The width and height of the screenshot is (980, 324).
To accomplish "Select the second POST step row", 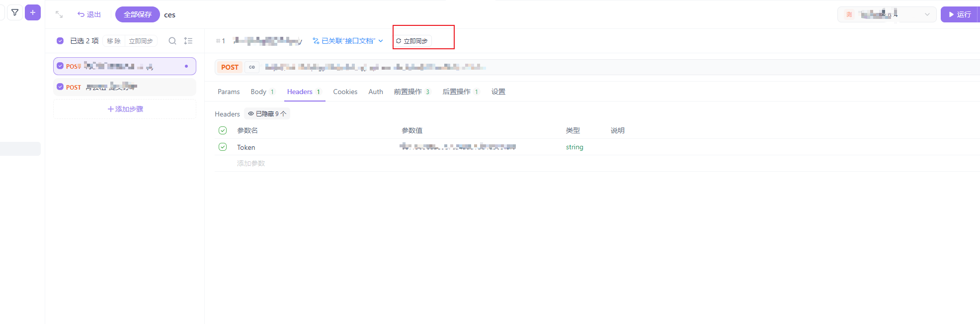I will point(125,87).
